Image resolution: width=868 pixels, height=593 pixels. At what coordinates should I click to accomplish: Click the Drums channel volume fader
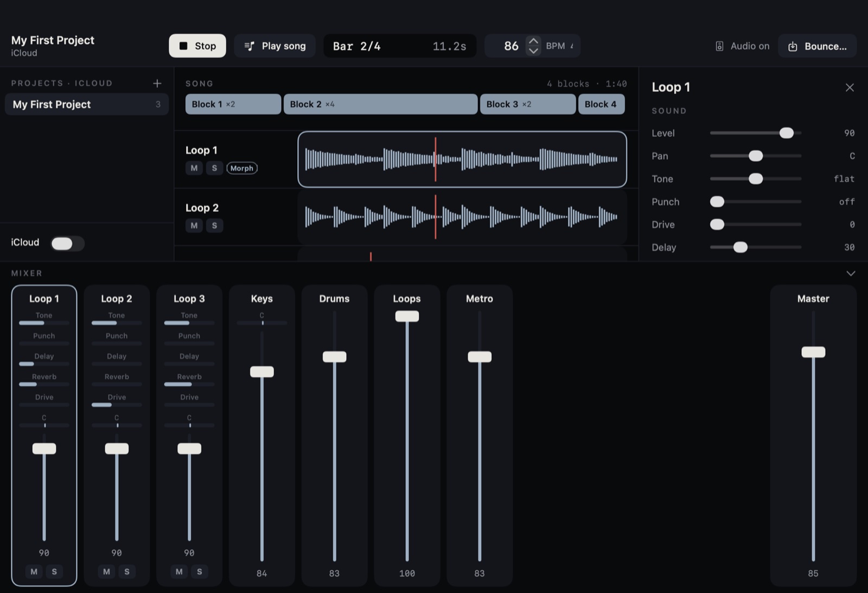pos(334,356)
